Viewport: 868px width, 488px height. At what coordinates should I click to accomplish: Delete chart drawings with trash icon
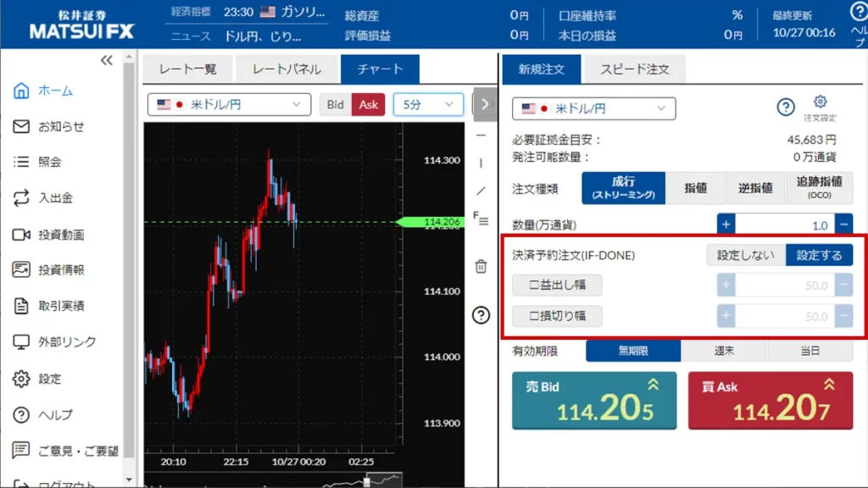481,266
